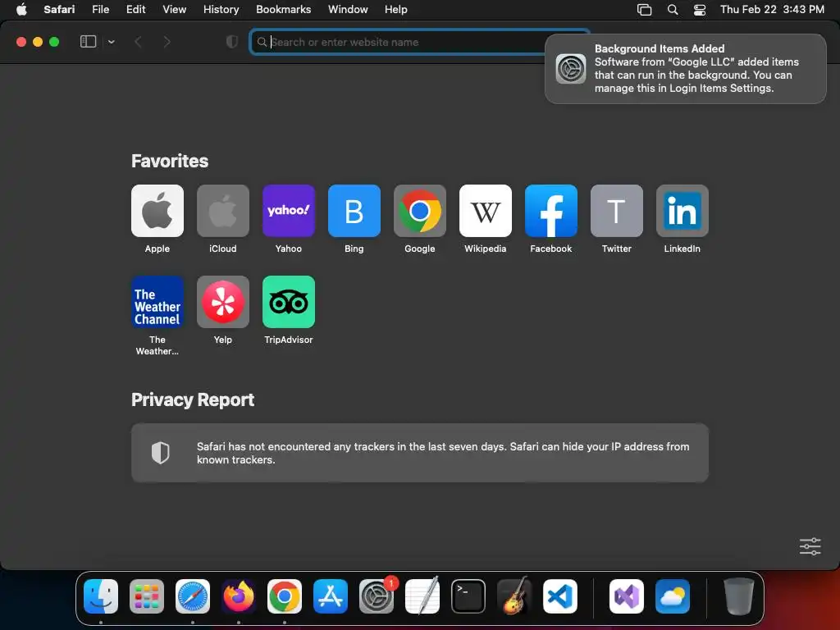The width and height of the screenshot is (840, 630).
Task: Click the Safari icon in the Dock
Action: [x=193, y=596]
